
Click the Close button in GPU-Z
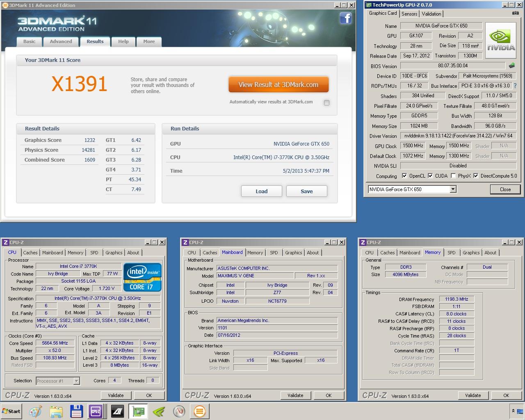point(505,189)
